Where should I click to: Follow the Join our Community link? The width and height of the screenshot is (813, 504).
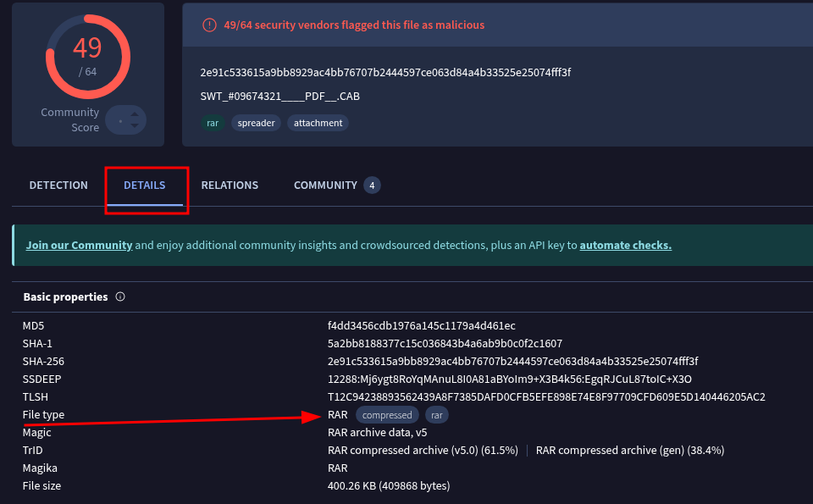80,246
